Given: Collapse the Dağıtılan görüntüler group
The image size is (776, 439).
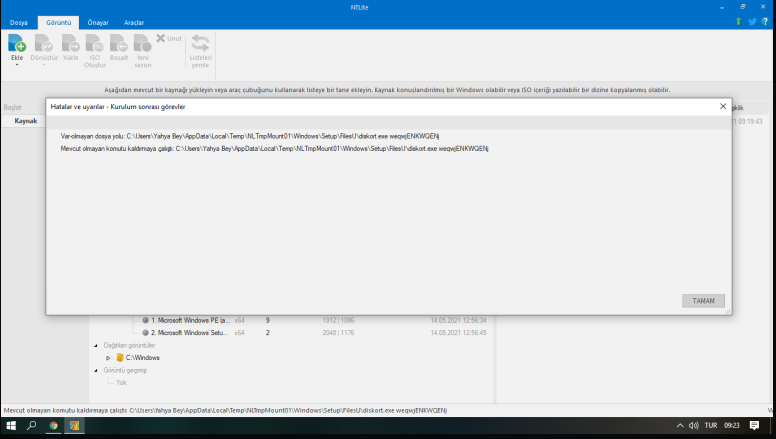Looking at the screenshot, I should (96, 345).
